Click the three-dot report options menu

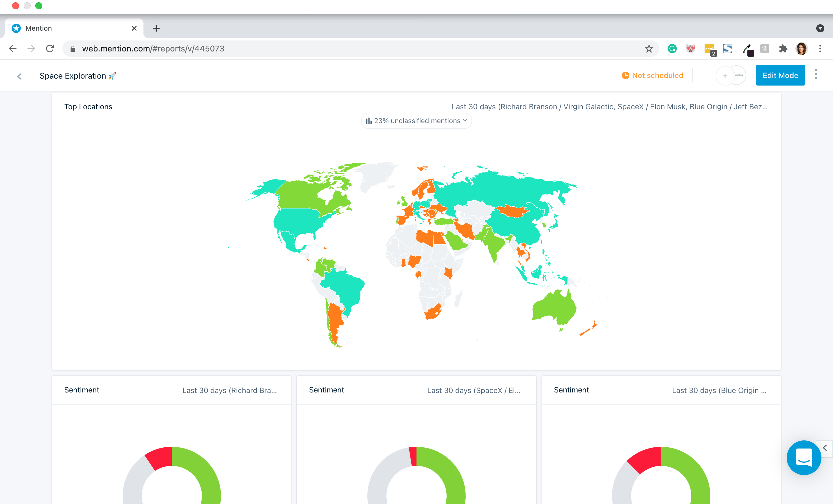click(816, 74)
